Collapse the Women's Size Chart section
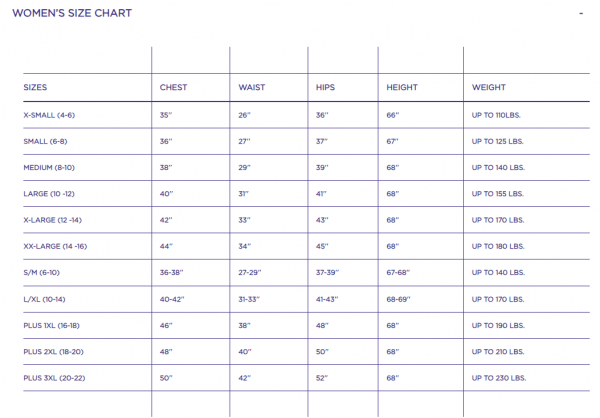The image size is (600, 418). (x=581, y=13)
